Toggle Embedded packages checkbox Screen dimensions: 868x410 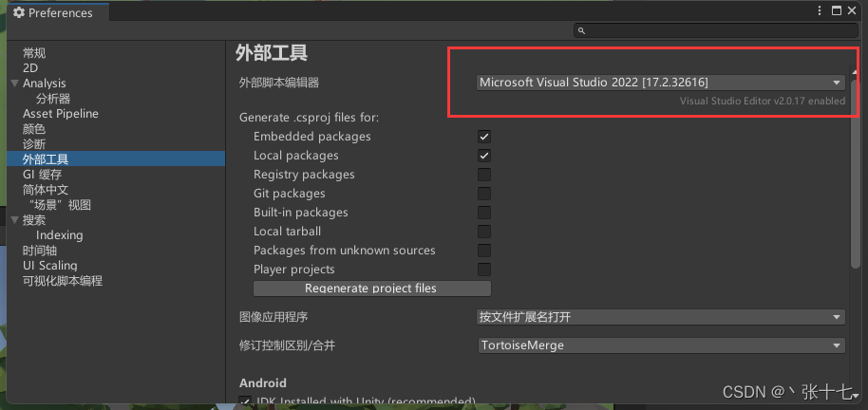pos(484,137)
